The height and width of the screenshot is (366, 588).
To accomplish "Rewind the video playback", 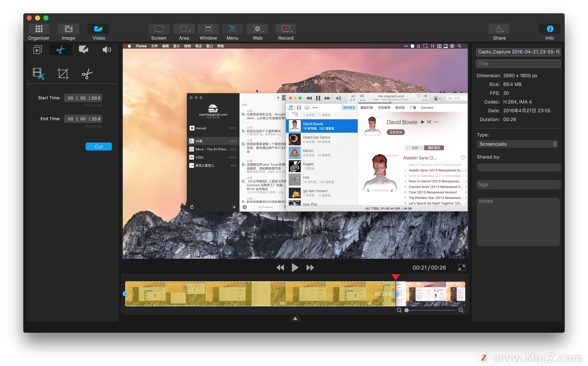I will coord(280,267).
